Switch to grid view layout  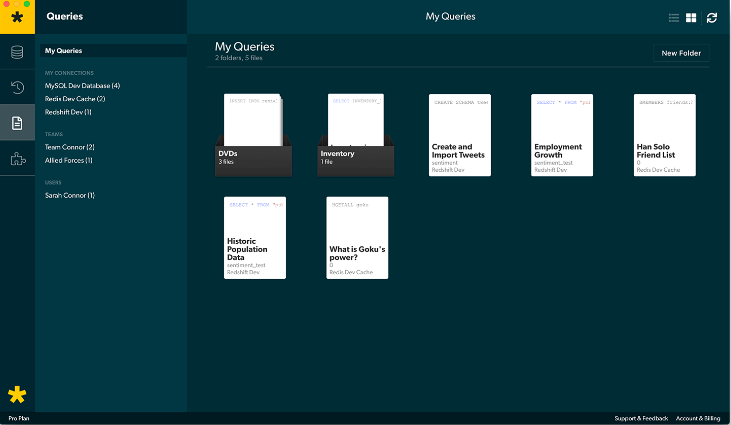691,18
